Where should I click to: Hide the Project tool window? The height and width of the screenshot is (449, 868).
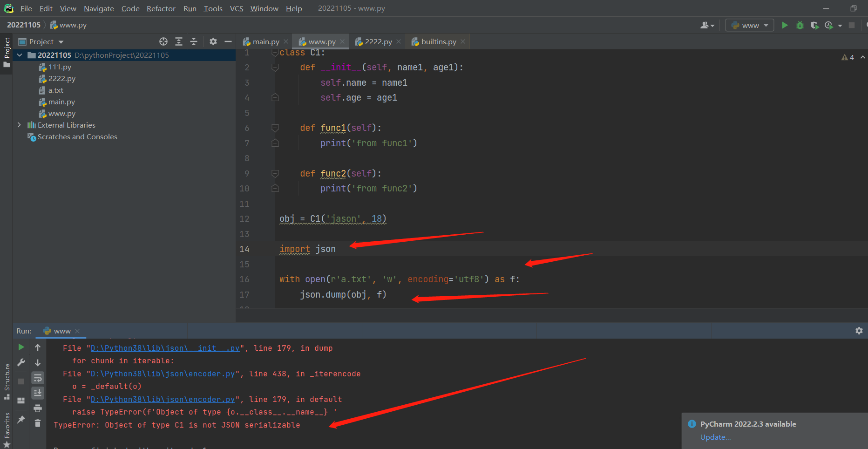point(228,41)
